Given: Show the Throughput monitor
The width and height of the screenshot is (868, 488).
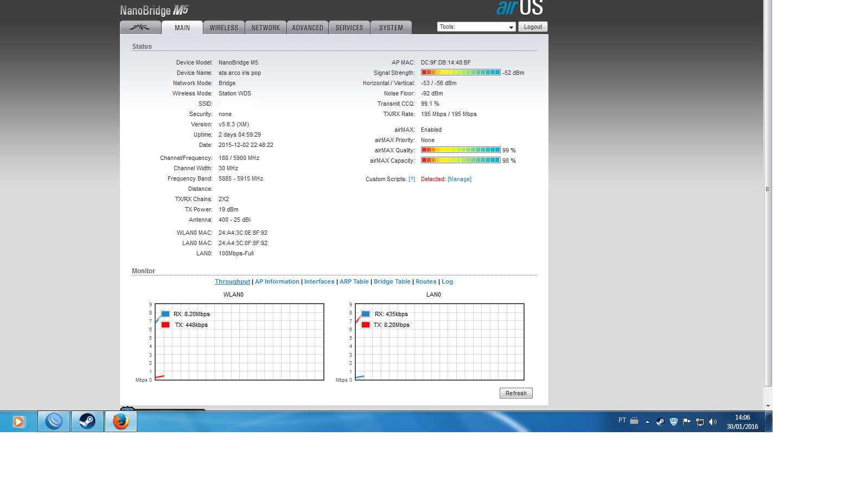Looking at the screenshot, I should (232, 282).
